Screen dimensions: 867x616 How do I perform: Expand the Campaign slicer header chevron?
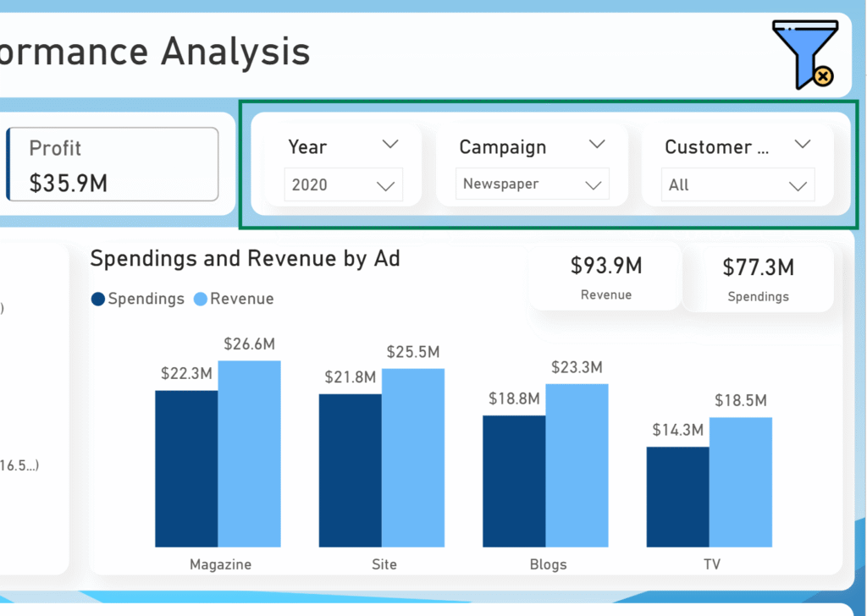coord(597,145)
